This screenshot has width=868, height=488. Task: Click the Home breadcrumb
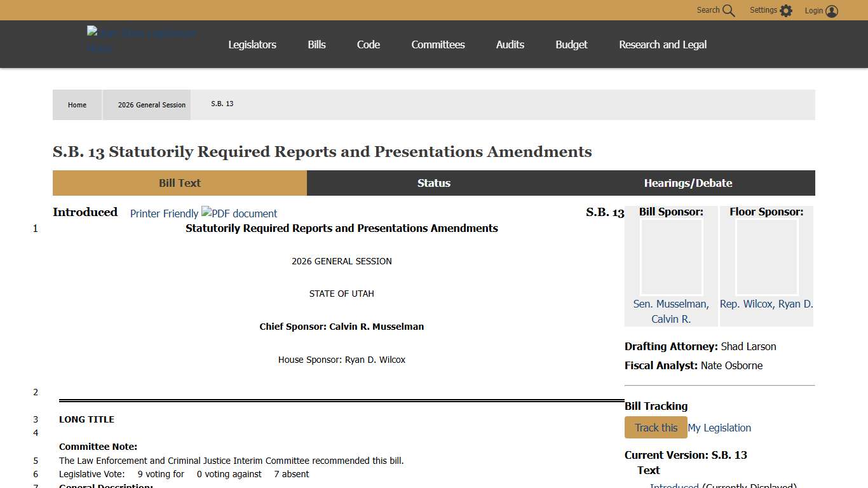(77, 105)
